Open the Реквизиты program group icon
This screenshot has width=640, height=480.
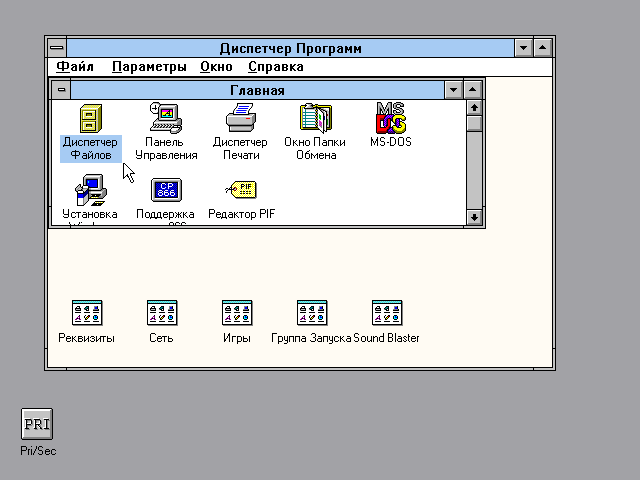[87, 313]
